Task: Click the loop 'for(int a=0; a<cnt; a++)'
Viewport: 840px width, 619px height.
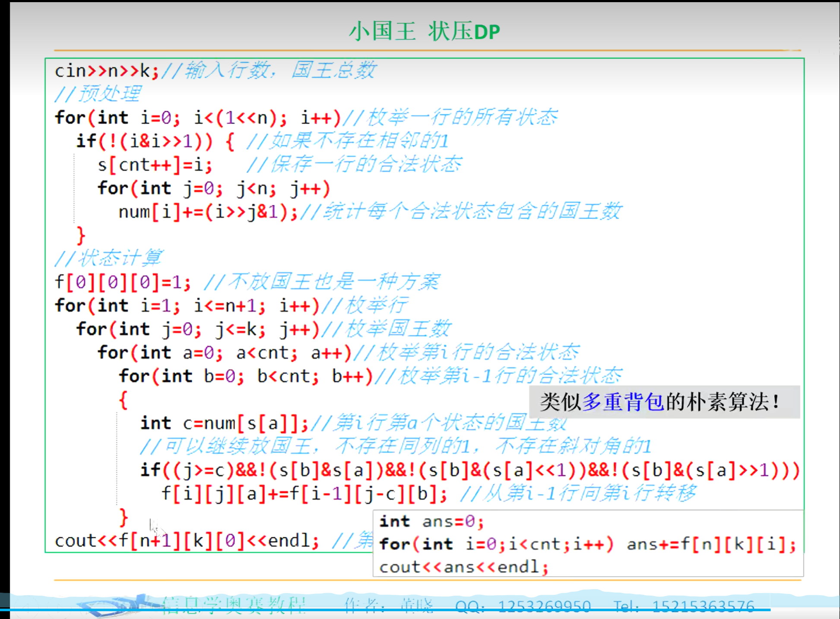Action: click(225, 352)
